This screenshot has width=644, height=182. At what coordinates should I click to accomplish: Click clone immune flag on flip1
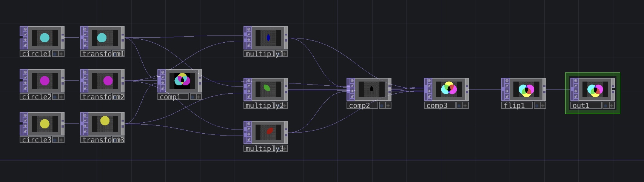(x=507, y=86)
